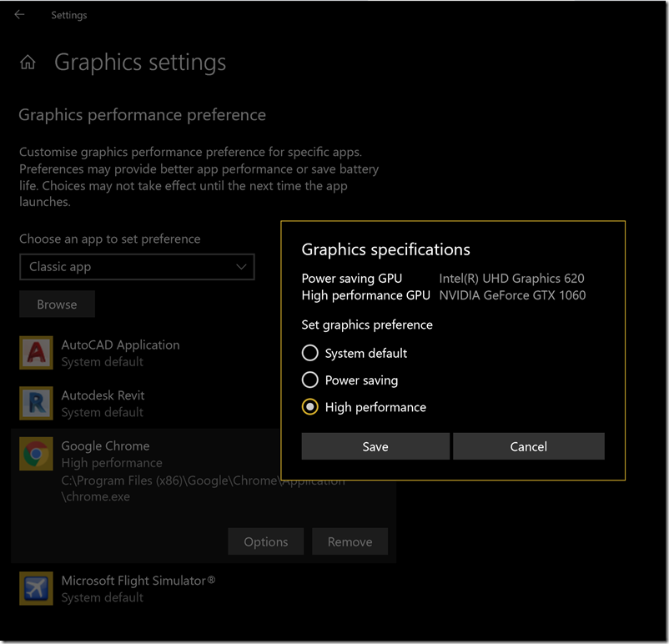Select the Autodesk Revit entry name
This screenshot has width=669, height=644.
(x=103, y=395)
